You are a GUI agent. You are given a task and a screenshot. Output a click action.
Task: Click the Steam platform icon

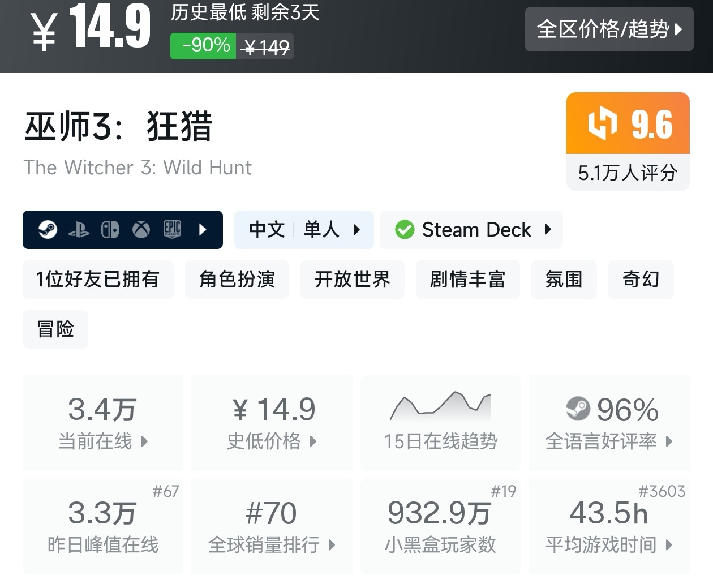(x=48, y=230)
